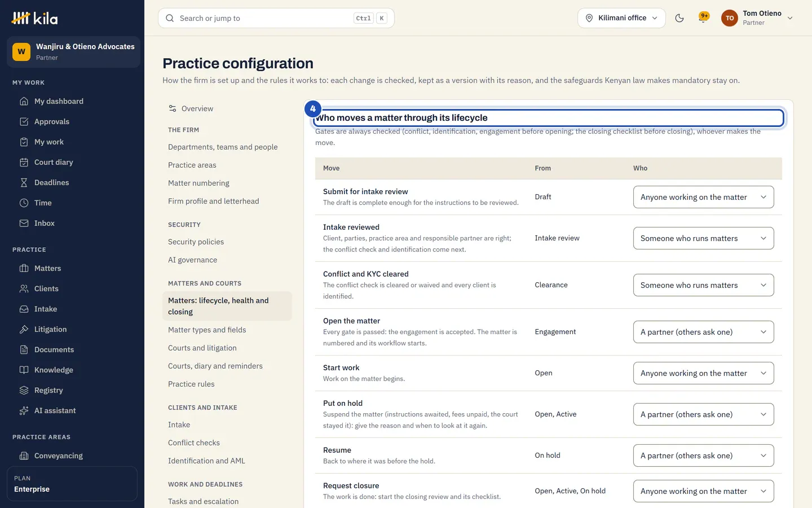Open Identification and AML settings
The image size is (812, 508).
(227, 461)
